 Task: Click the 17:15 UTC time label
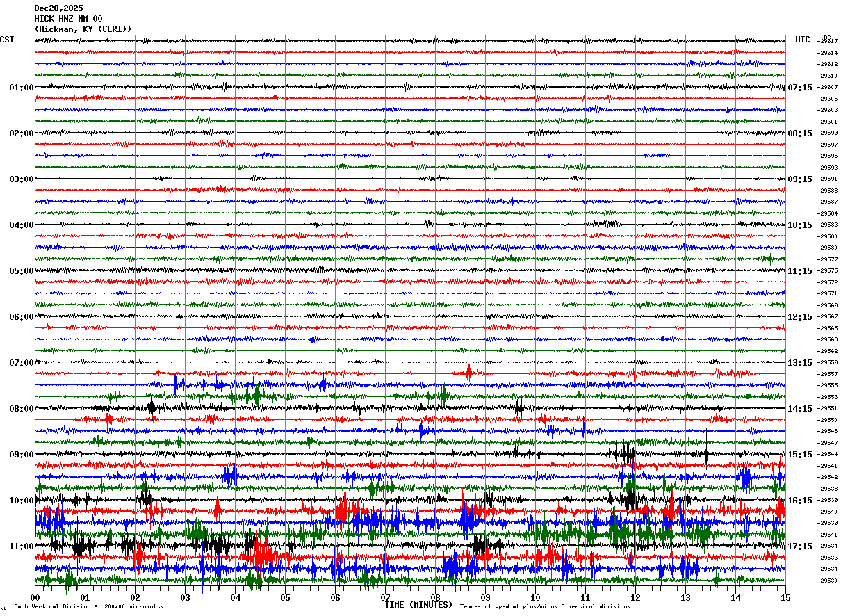800,546
